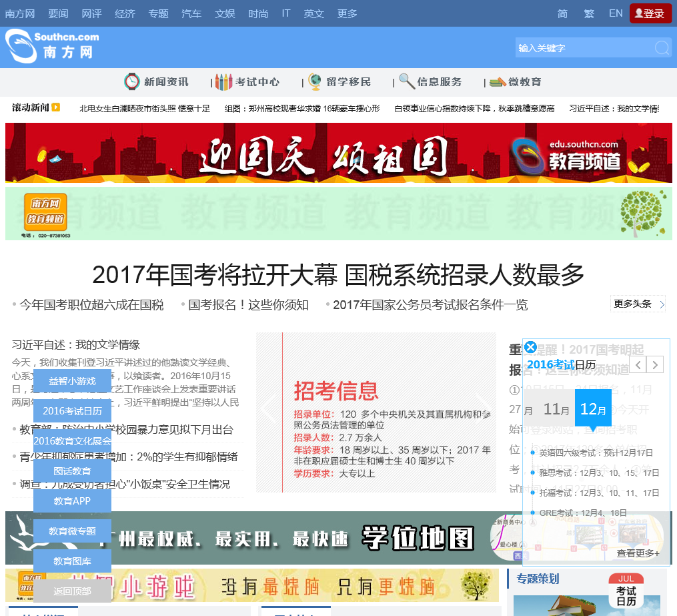This screenshot has height=616, width=677.
Task: Open 今年国考职位超六成在国税 link
Action: (x=91, y=305)
